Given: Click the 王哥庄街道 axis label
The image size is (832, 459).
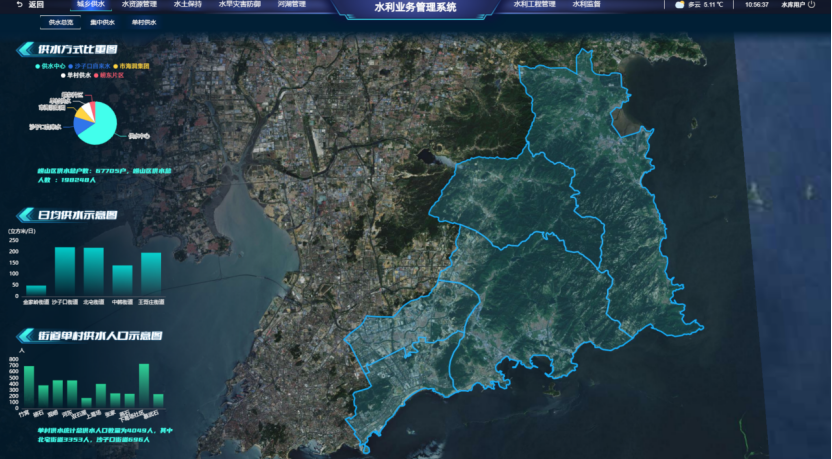Looking at the screenshot, I should [151, 302].
